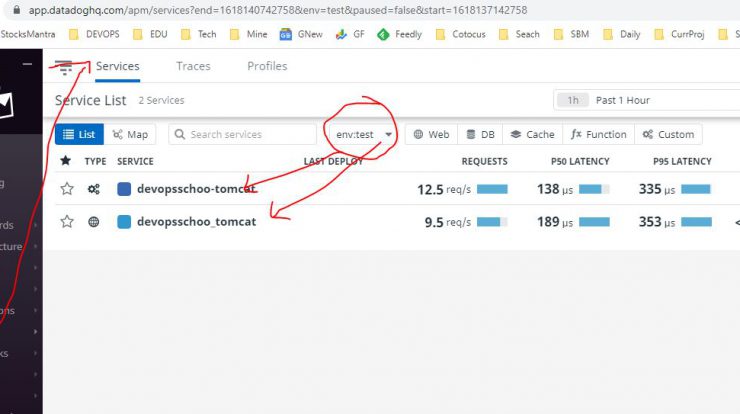Click the fx icon in the Function filter
Viewport: 740px width, 414px height.
(x=576, y=135)
